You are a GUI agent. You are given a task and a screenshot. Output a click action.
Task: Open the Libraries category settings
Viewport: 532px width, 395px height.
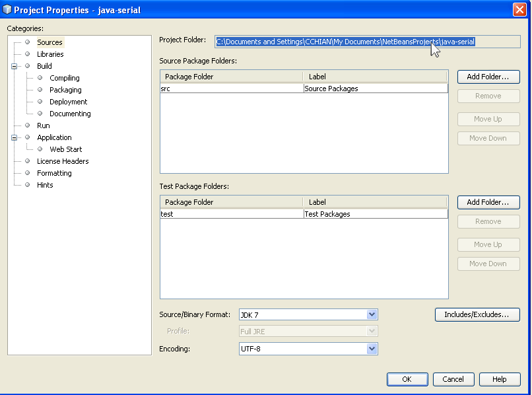[50, 54]
